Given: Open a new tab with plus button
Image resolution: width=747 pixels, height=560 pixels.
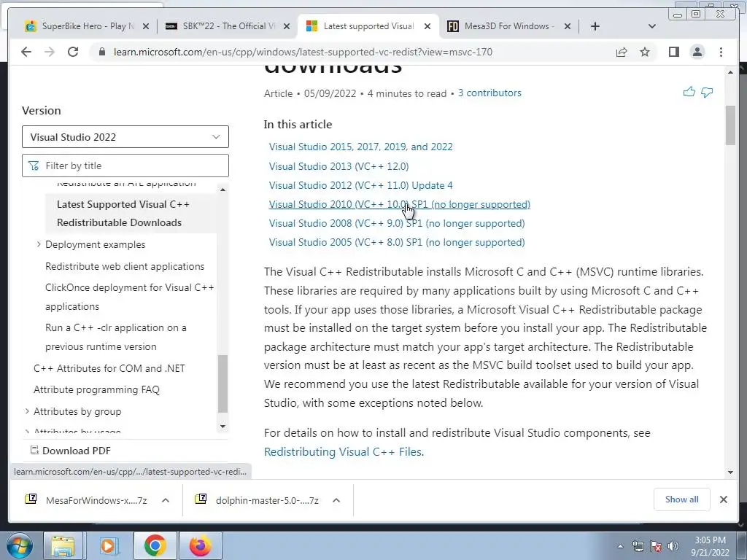Looking at the screenshot, I should [595, 26].
